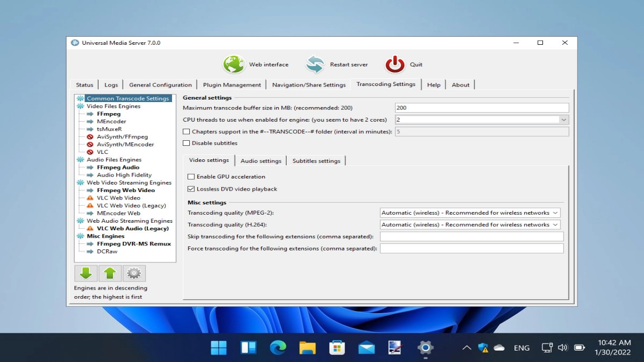Click the snowflake icon beside Misc Engines
Viewport: 644px width, 362px height.
coord(80,236)
